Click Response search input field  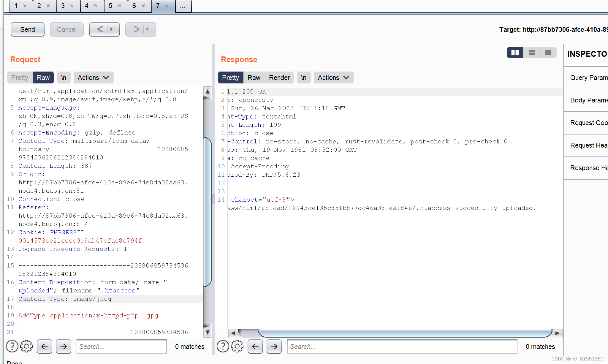click(402, 346)
